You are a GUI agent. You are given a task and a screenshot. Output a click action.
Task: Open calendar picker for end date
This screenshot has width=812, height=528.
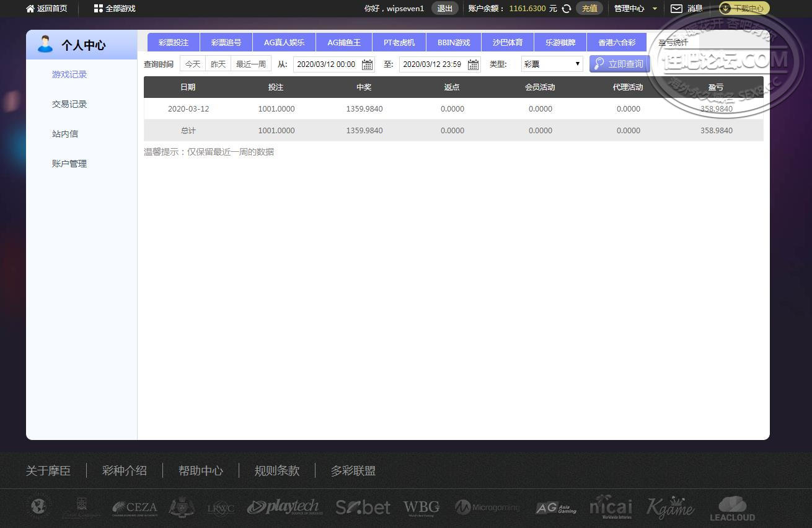pos(473,64)
